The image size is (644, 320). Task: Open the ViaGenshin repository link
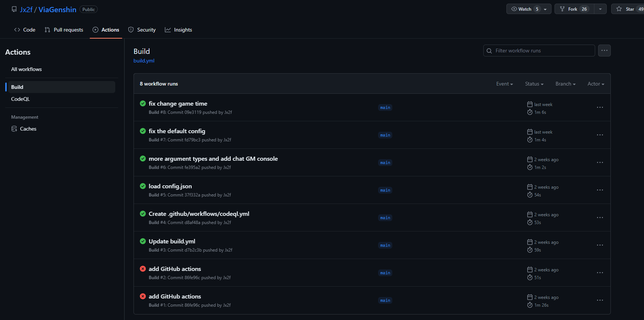[x=57, y=10]
